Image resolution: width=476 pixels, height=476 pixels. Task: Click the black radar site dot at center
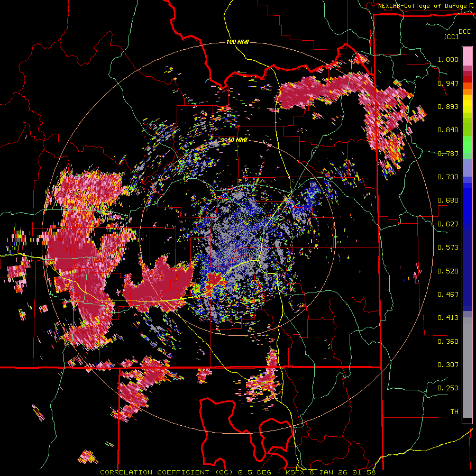click(x=237, y=237)
